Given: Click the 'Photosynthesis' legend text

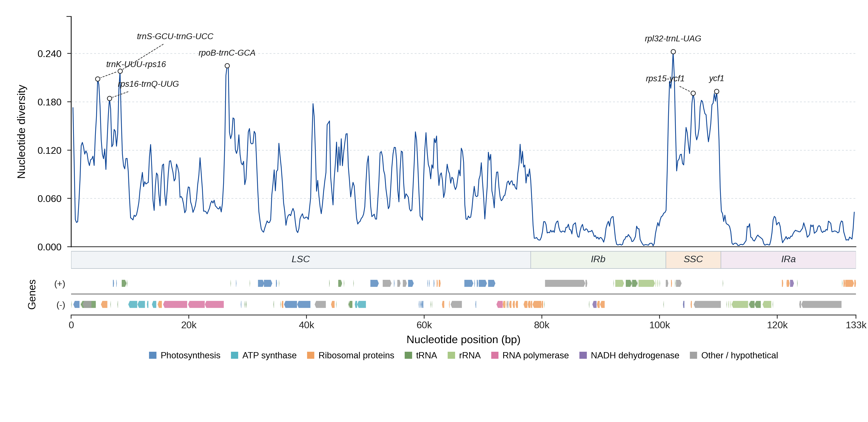Looking at the screenshot, I should 190,355.
